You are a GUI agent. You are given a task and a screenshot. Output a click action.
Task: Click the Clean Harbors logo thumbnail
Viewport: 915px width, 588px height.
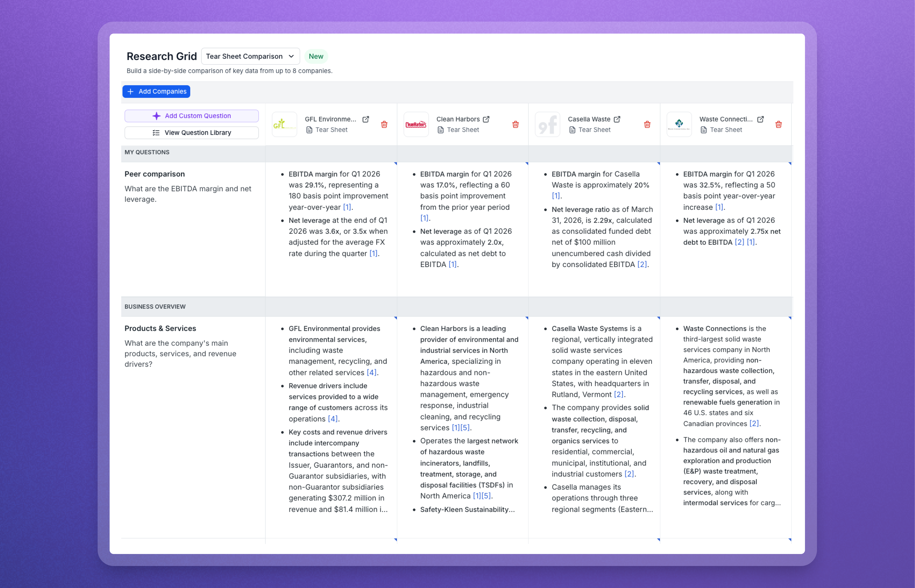(x=416, y=124)
